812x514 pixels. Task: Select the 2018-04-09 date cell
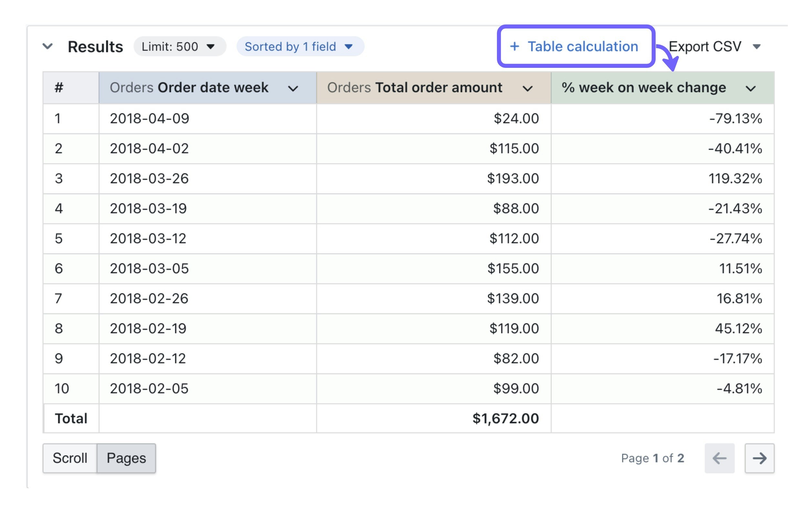[150, 119]
